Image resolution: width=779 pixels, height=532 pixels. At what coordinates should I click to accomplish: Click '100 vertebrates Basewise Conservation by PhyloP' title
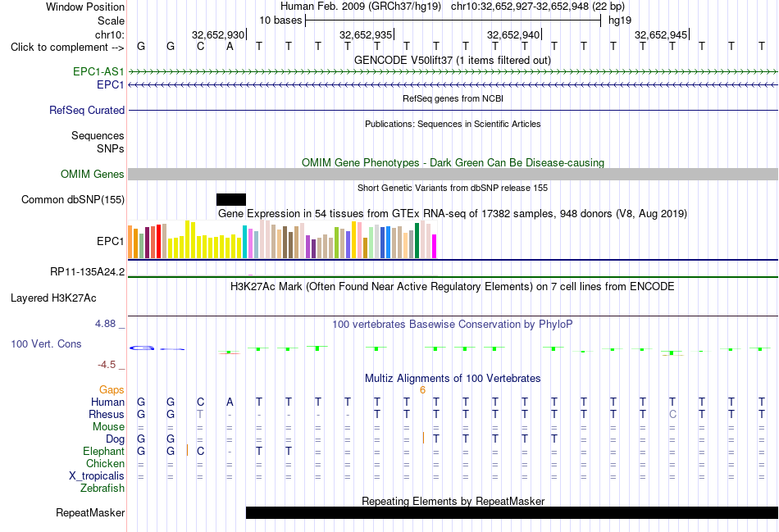click(452, 325)
